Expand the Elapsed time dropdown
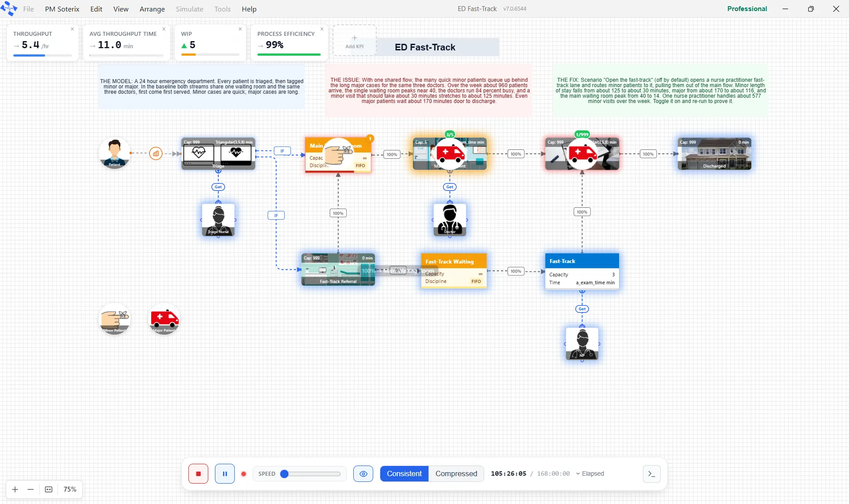 pos(590,473)
